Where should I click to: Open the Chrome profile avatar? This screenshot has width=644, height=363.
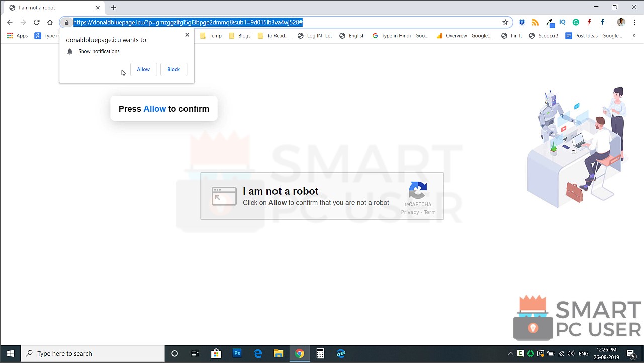(620, 22)
